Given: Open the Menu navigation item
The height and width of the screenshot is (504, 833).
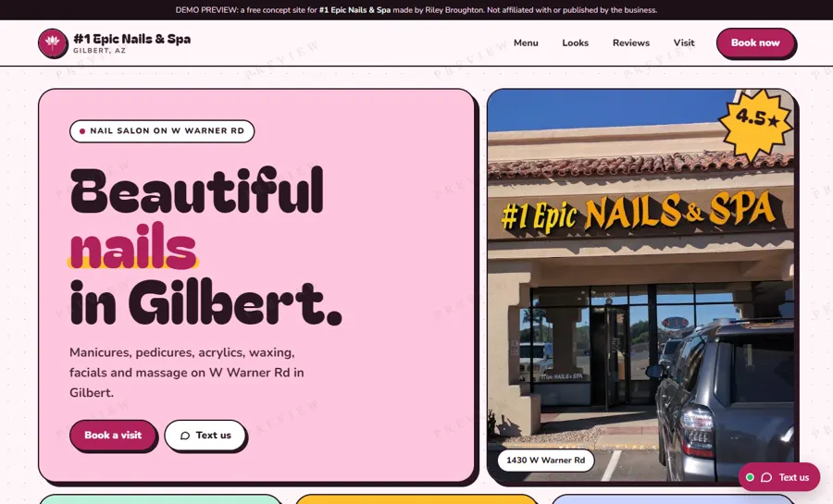Looking at the screenshot, I should pyautogui.click(x=526, y=43).
